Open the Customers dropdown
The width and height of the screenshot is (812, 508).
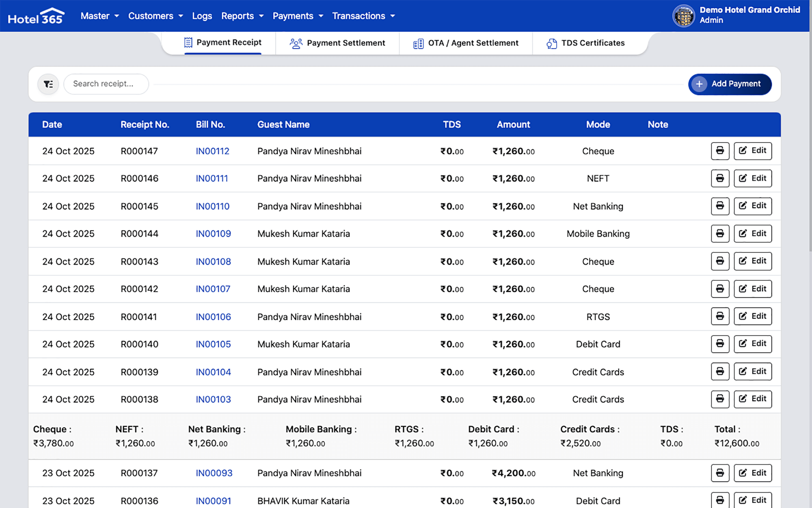pos(155,16)
